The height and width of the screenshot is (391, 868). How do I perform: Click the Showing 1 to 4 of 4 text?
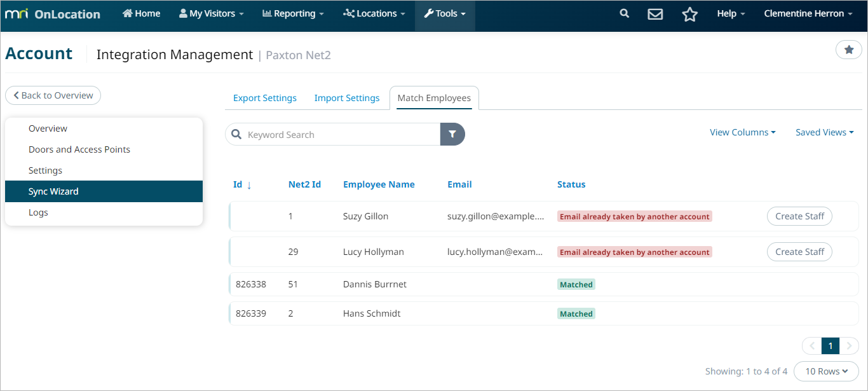(x=746, y=371)
